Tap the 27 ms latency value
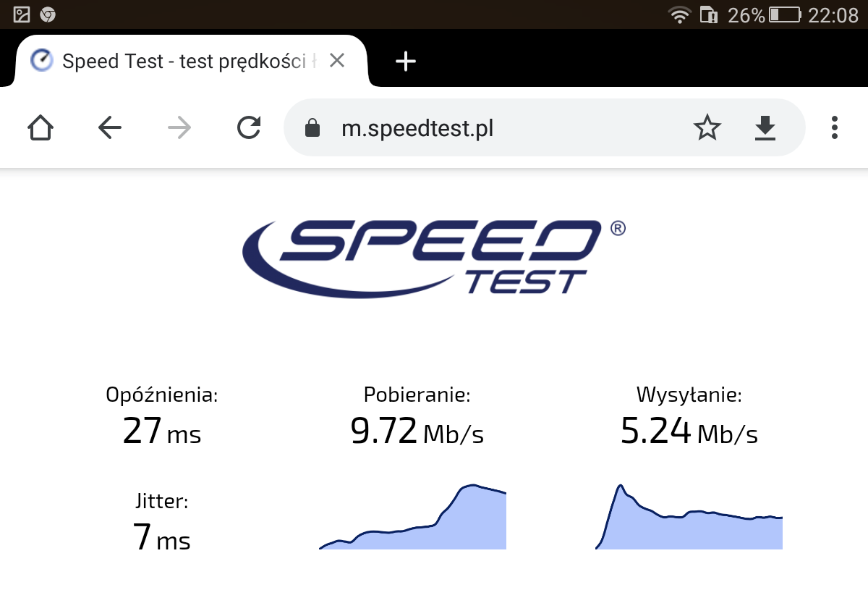868x590 pixels. point(162,431)
